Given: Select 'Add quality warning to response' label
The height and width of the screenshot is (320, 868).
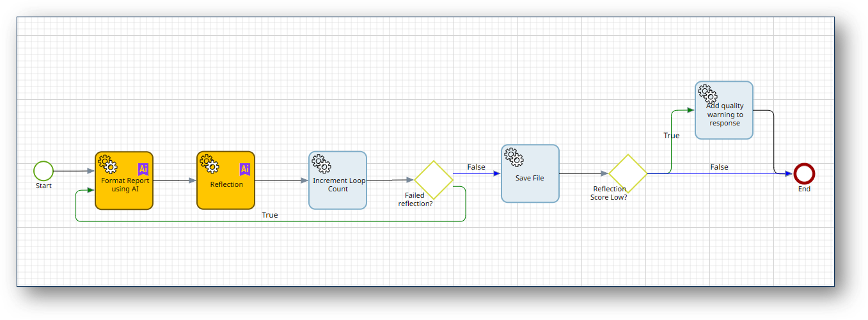Looking at the screenshot, I should 724,115.
